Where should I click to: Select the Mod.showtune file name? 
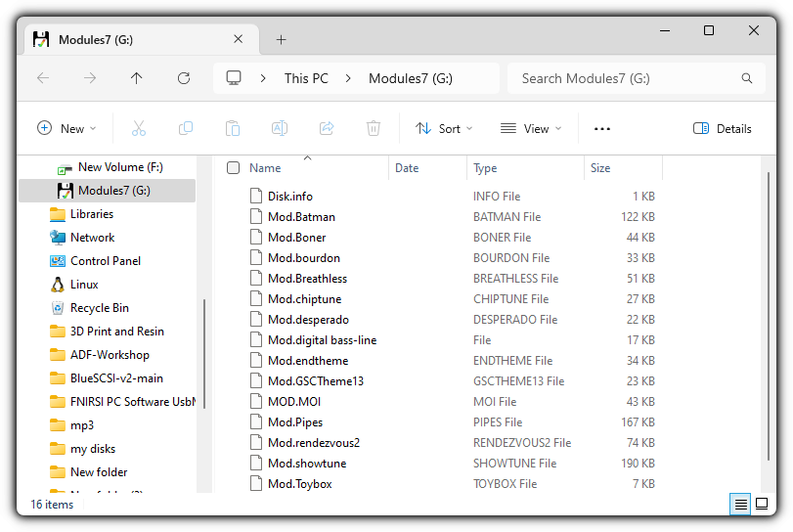pos(307,464)
